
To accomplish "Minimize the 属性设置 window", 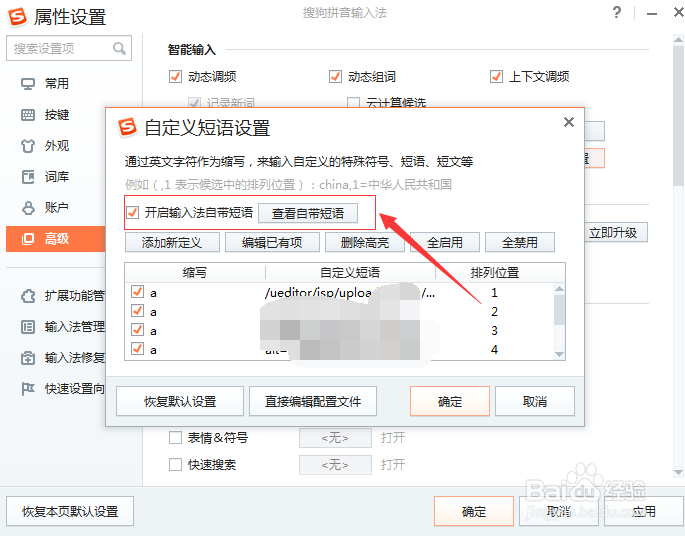I will [x=652, y=14].
